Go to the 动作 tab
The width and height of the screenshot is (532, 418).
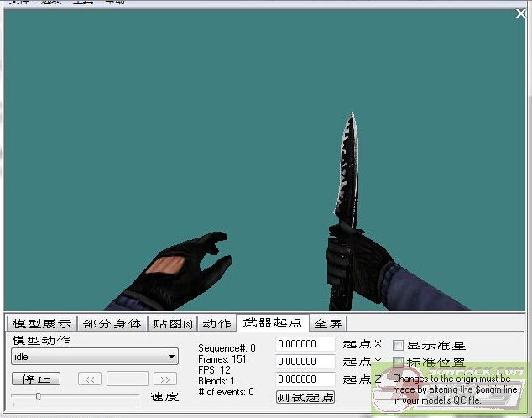(x=216, y=323)
